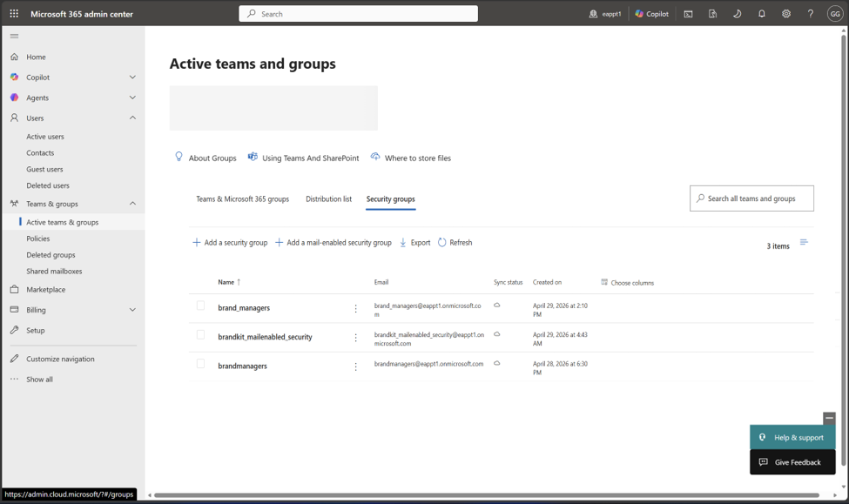The image size is (849, 504).
Task: Select the brandkit_mailenabled_security row checkbox
Action: tap(200, 335)
